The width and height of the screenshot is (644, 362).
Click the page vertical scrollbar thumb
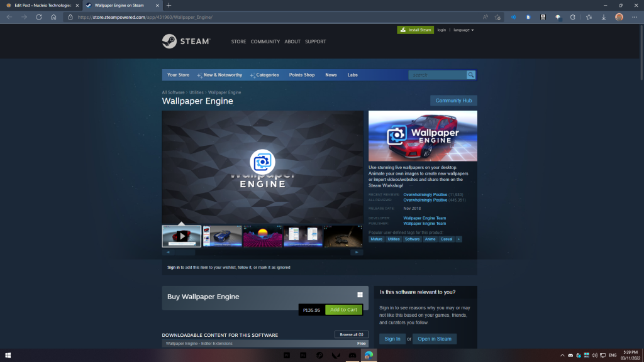click(641, 52)
